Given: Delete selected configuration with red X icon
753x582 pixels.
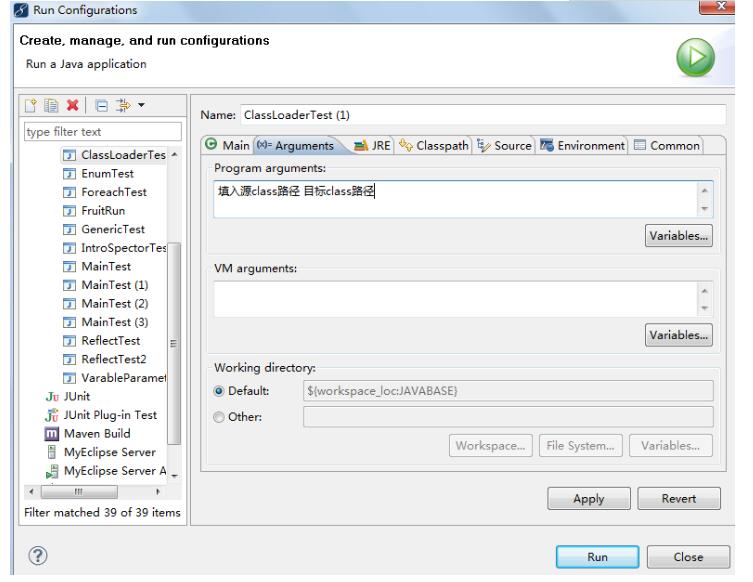Looking at the screenshot, I should (x=73, y=105).
